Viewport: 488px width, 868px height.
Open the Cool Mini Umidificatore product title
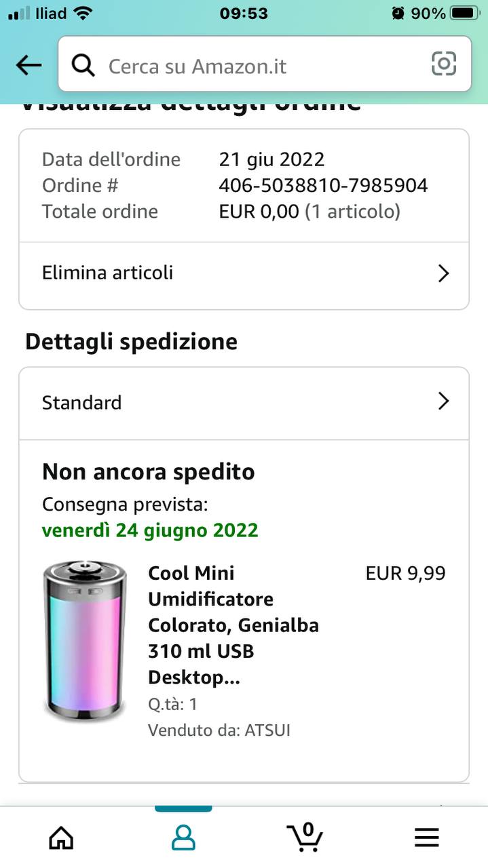[233, 625]
